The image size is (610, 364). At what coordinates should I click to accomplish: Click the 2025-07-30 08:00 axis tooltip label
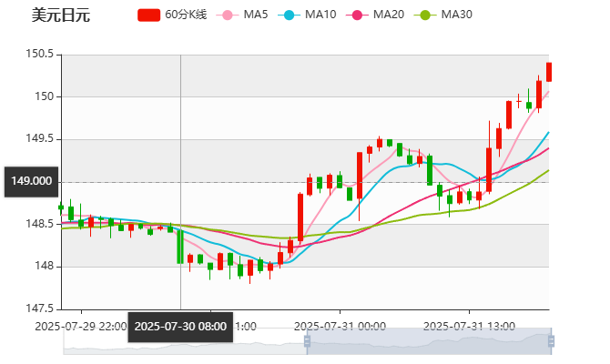(x=180, y=326)
